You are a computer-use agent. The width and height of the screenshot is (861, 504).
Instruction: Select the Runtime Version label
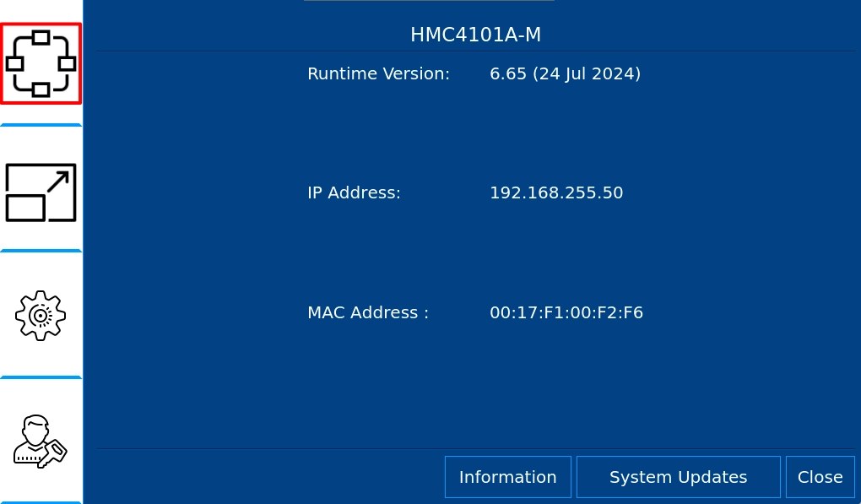pyautogui.click(x=378, y=73)
